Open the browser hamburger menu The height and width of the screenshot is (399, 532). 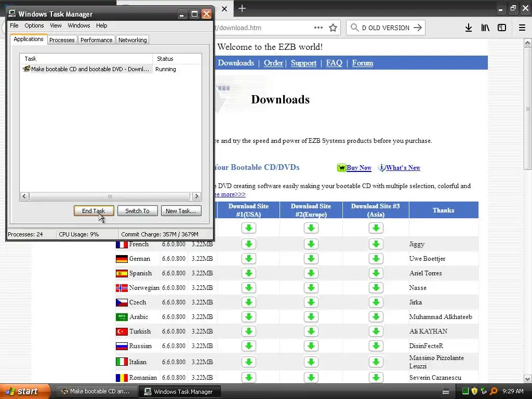522,28
